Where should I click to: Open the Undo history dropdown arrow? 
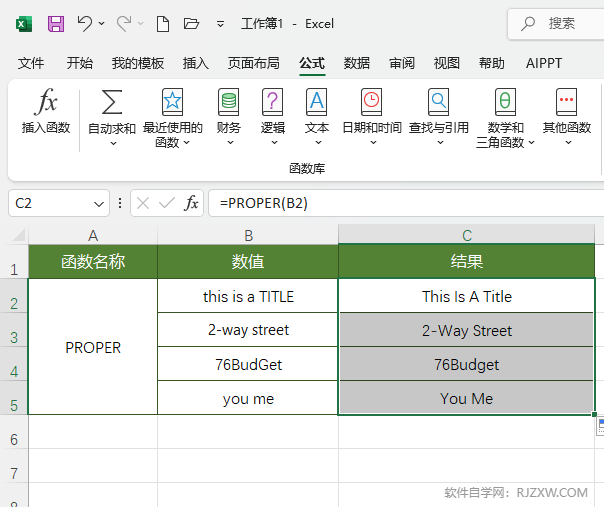click(102, 23)
